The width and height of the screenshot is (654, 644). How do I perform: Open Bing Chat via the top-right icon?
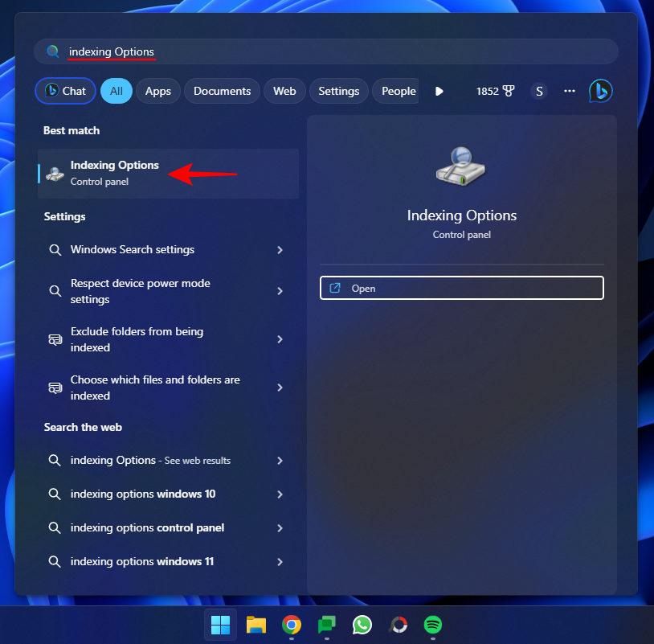[600, 91]
